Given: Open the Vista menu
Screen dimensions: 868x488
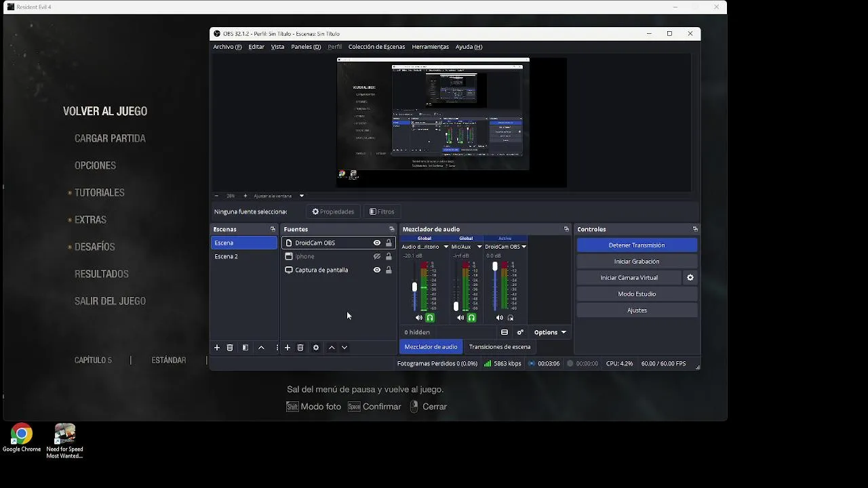Looking at the screenshot, I should (x=277, y=47).
